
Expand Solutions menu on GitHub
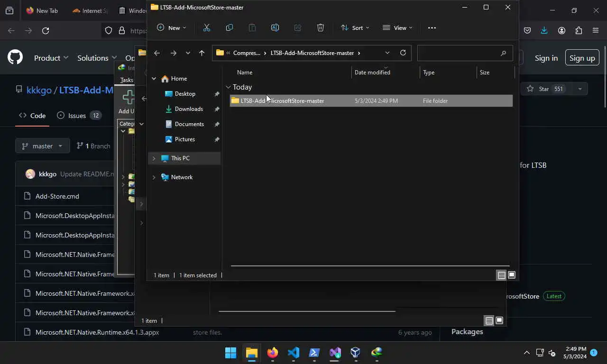[97, 58]
